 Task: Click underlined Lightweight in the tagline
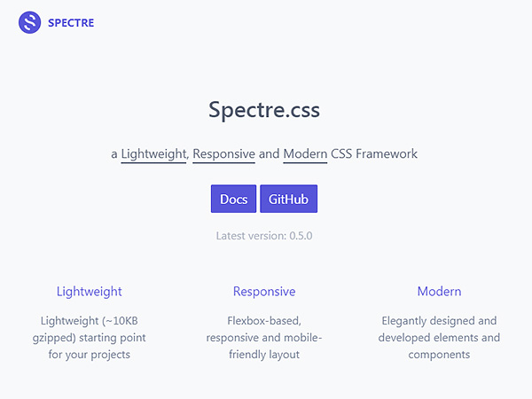[153, 154]
